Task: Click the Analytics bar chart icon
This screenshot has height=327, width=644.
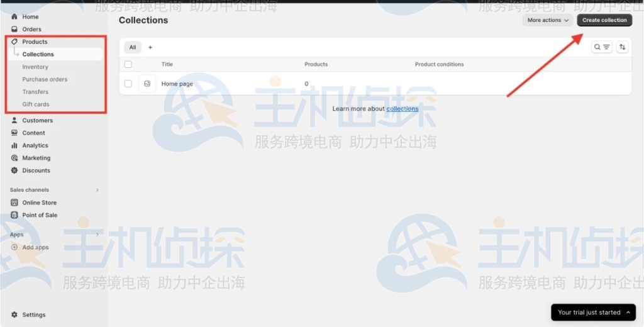Action: pos(14,145)
